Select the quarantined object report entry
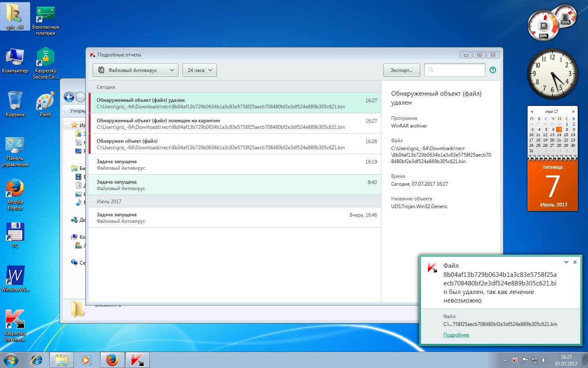The width and height of the screenshot is (588, 368). point(235,123)
